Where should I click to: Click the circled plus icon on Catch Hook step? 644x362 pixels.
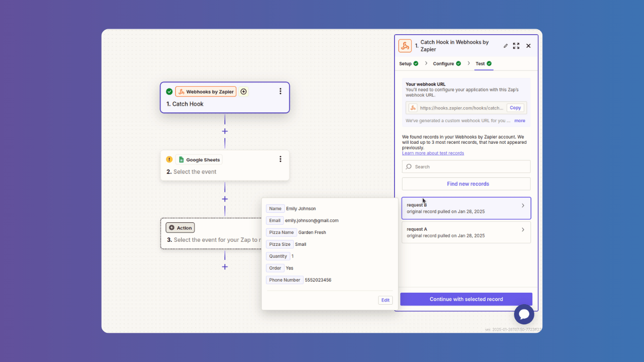[244, 92]
